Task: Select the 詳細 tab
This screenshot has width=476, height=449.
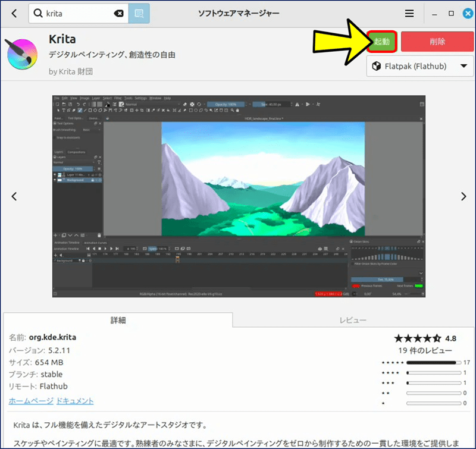Action: tap(118, 320)
